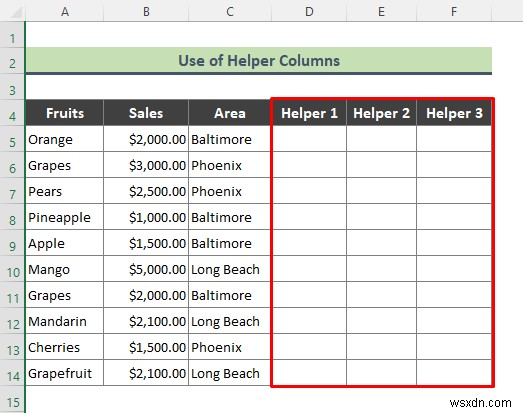Click the Area header cell
The width and height of the screenshot is (523, 413).
(230, 113)
